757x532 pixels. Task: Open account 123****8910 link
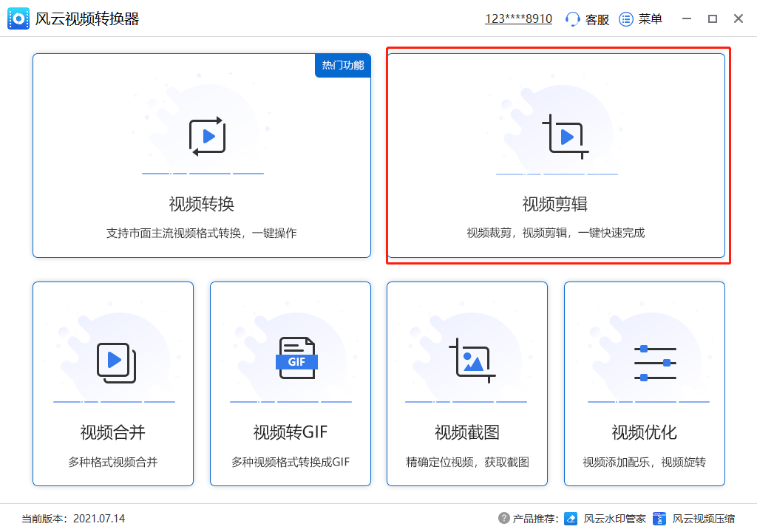click(518, 18)
